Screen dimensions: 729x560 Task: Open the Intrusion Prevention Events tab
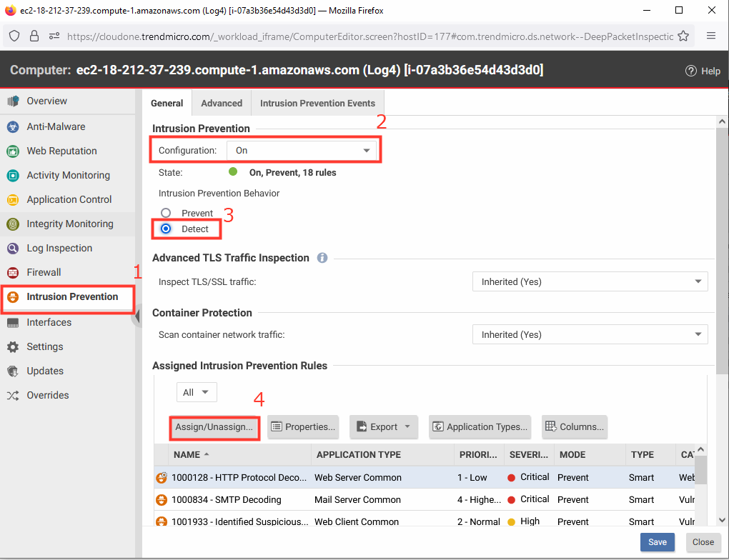click(317, 103)
